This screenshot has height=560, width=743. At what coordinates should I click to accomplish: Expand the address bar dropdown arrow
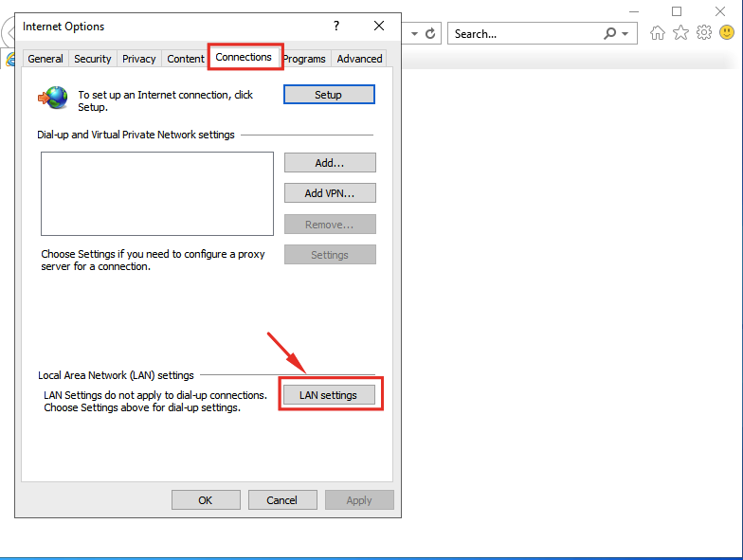tap(415, 34)
